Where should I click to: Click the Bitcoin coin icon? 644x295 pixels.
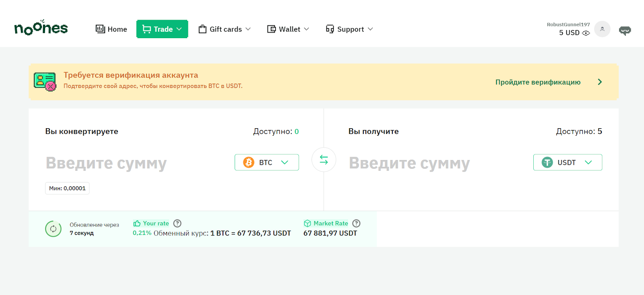(x=249, y=162)
